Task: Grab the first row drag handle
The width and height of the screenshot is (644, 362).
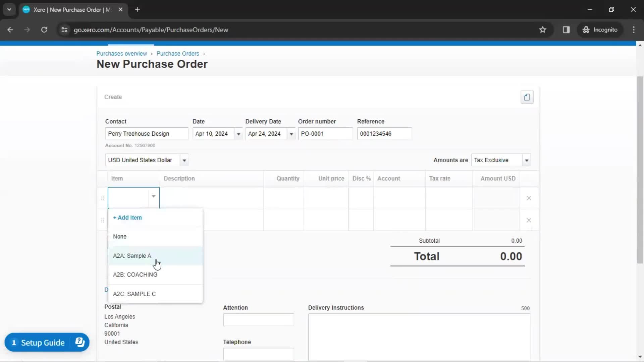Action: click(103, 198)
